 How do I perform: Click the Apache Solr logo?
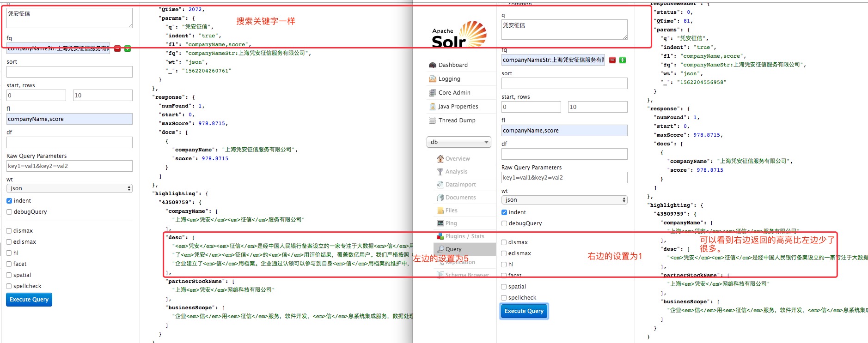point(459,34)
